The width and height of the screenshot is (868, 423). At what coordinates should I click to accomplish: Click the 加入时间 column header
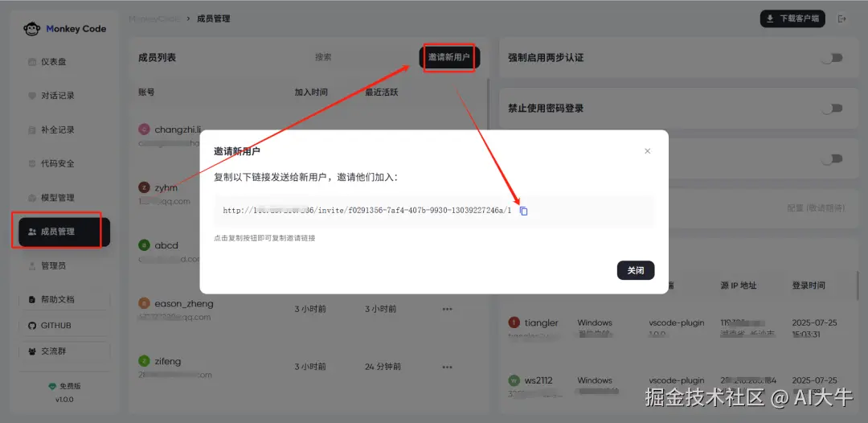pyautogui.click(x=311, y=92)
